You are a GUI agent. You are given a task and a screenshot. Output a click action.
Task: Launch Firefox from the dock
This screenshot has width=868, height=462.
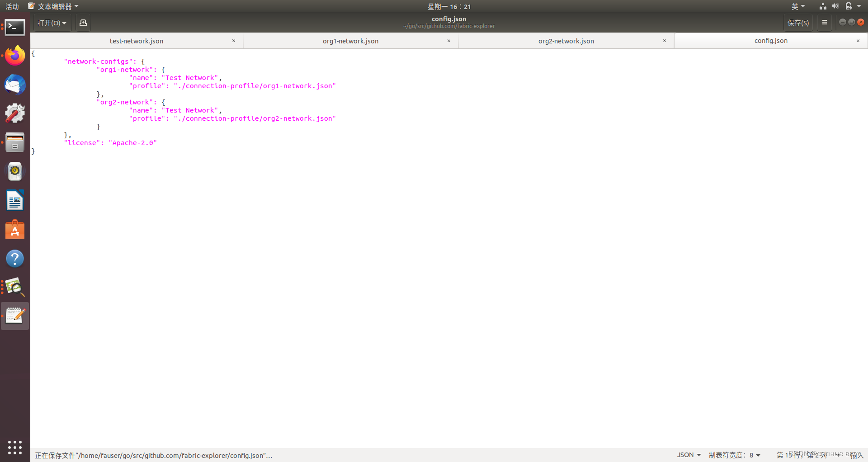tap(15, 56)
